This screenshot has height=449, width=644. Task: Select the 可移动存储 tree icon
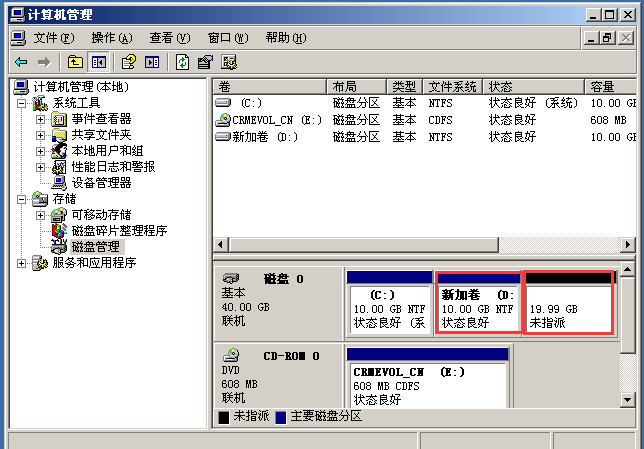click(x=59, y=215)
